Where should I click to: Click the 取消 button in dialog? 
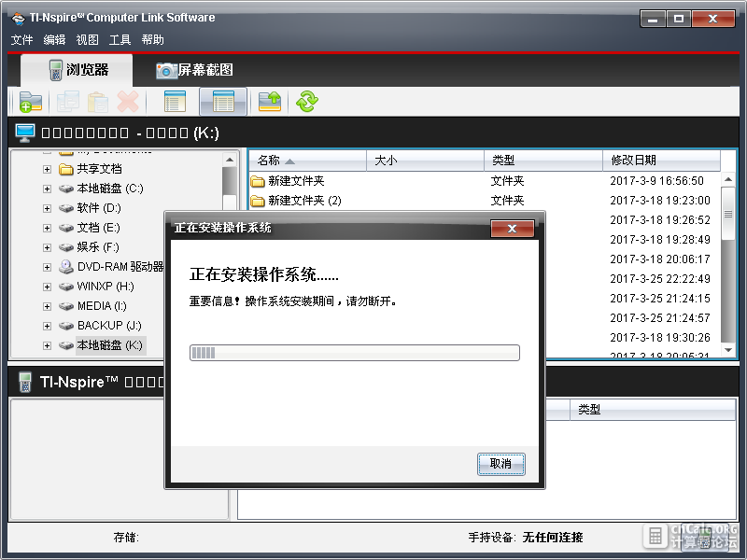[x=501, y=464]
